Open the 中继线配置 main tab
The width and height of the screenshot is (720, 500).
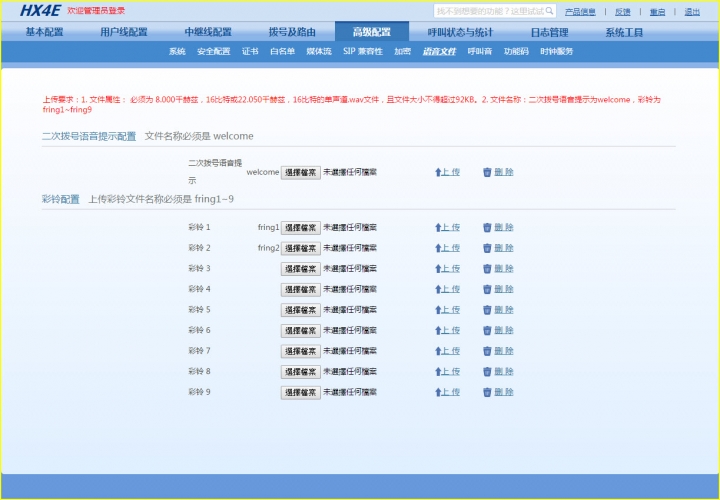(x=208, y=32)
